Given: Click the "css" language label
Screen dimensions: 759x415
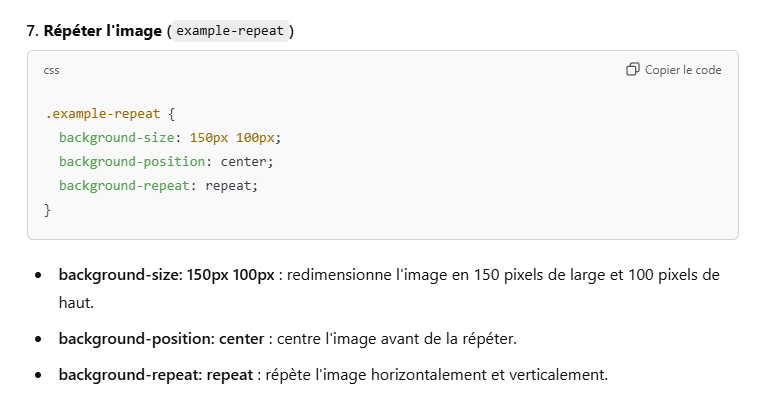Looking at the screenshot, I should tap(51, 70).
